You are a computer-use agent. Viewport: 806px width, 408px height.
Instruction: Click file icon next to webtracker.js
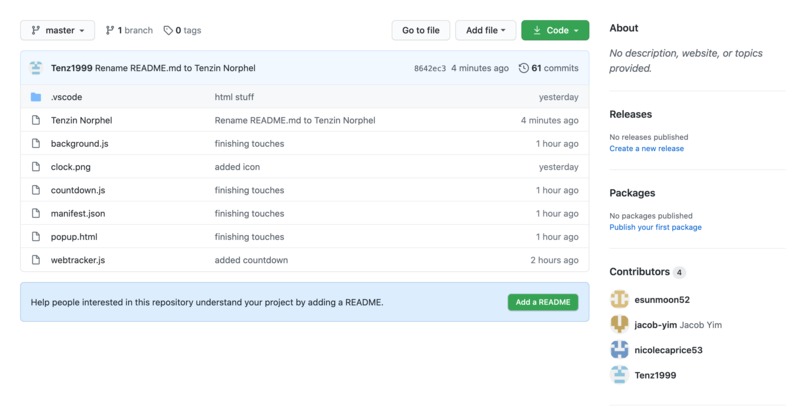[35, 260]
